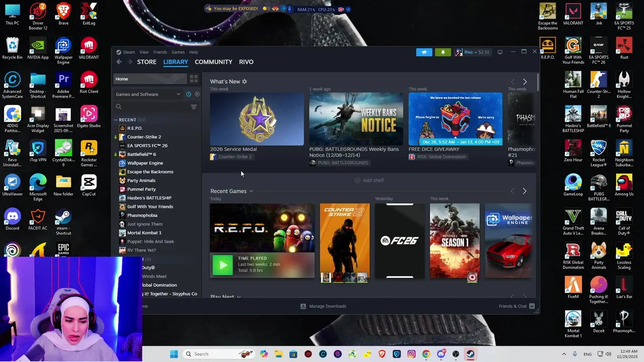The image size is (644, 362).
Task: Open NVIDIA App desktop icon
Action: [x=38, y=48]
